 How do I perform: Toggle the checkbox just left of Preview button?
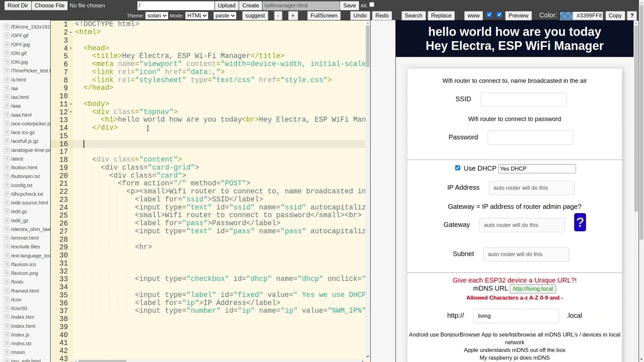(x=499, y=15)
